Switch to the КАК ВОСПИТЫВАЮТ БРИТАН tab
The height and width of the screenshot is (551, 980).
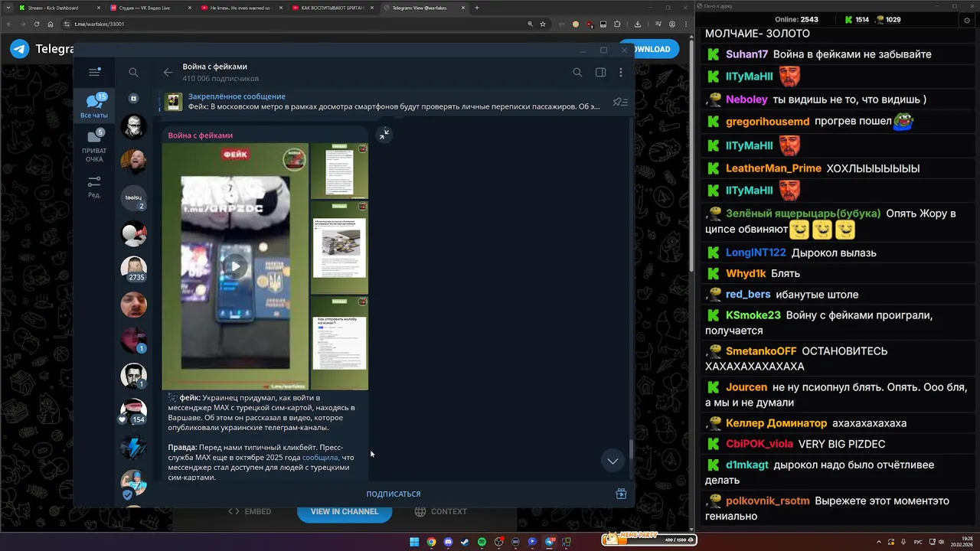point(332,8)
